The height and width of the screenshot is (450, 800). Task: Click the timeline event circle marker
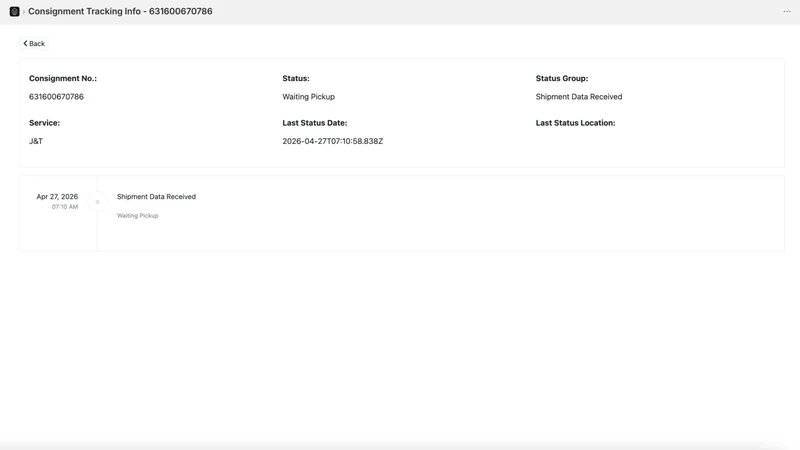pos(97,202)
